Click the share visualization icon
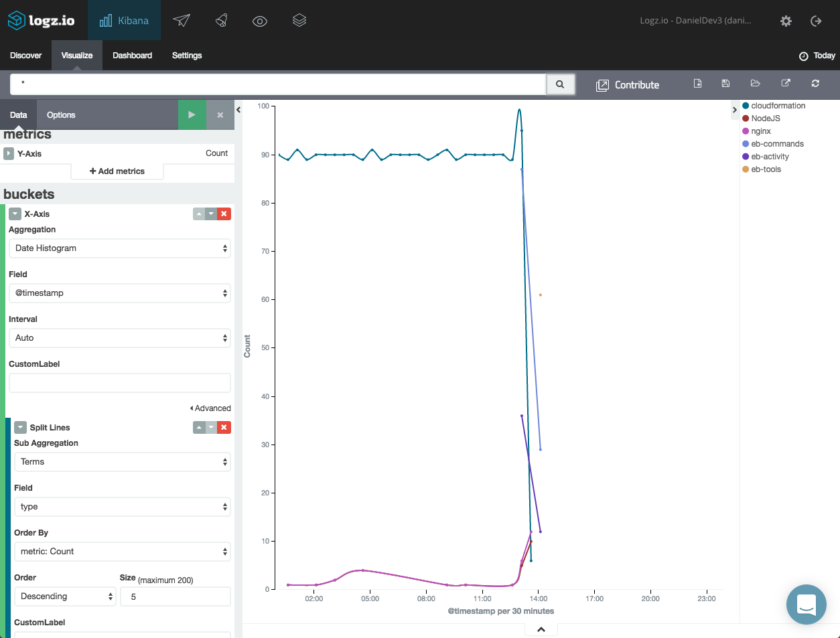840x638 pixels. pos(786,84)
